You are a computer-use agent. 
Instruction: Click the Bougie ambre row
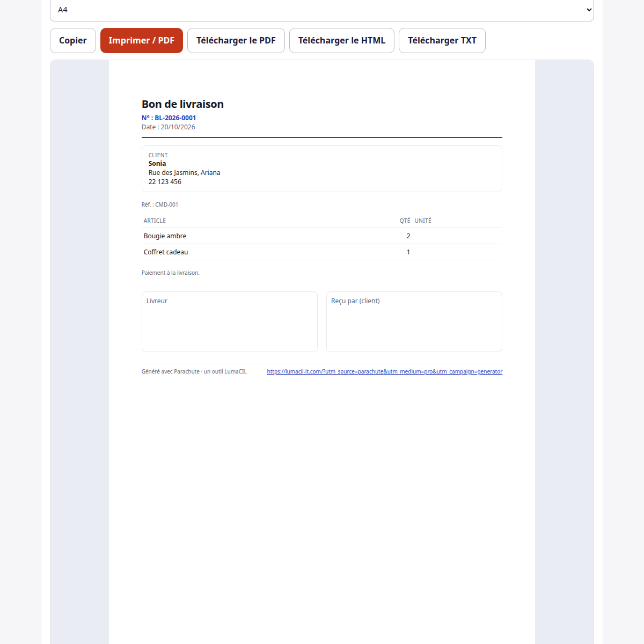322,236
